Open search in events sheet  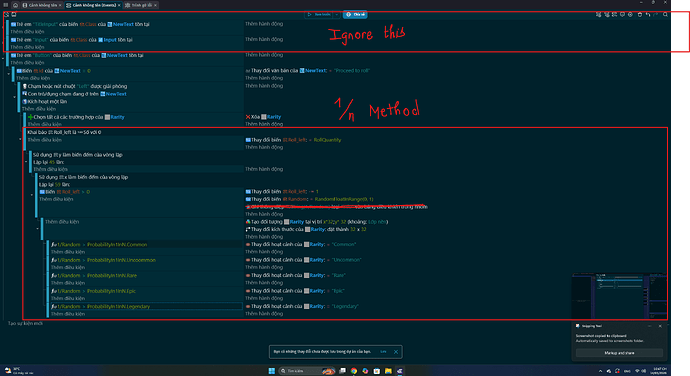pyautogui.click(x=665, y=15)
